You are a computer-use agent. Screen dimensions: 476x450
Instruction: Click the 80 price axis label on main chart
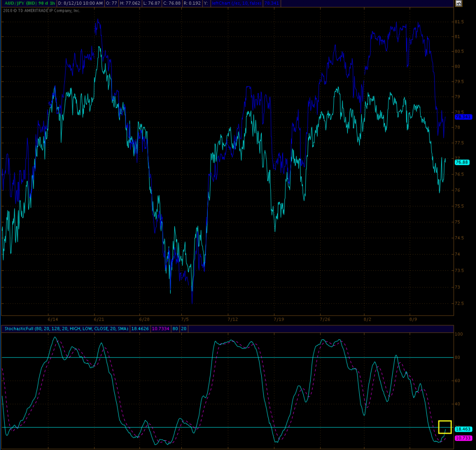pyautogui.click(x=457, y=66)
